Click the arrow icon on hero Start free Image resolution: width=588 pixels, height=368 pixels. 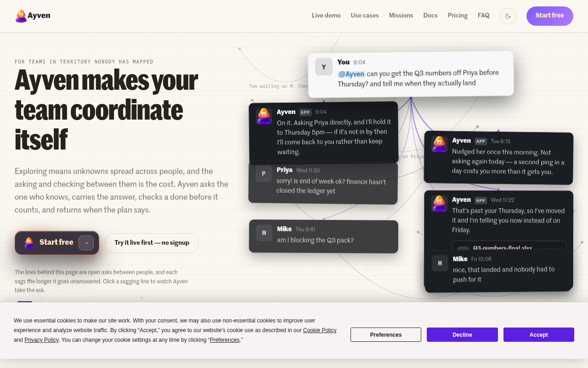click(86, 243)
